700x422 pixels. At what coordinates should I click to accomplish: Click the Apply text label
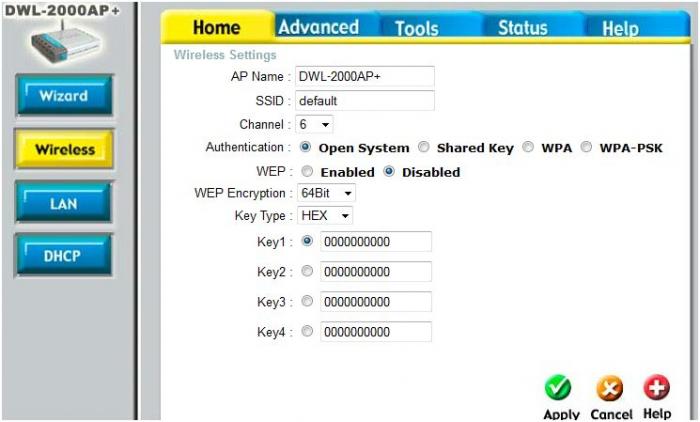click(561, 414)
